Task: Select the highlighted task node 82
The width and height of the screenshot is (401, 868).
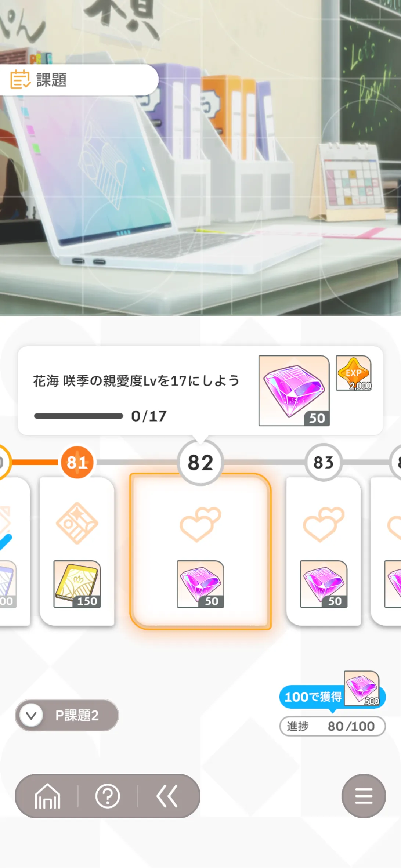Action: pyautogui.click(x=201, y=462)
